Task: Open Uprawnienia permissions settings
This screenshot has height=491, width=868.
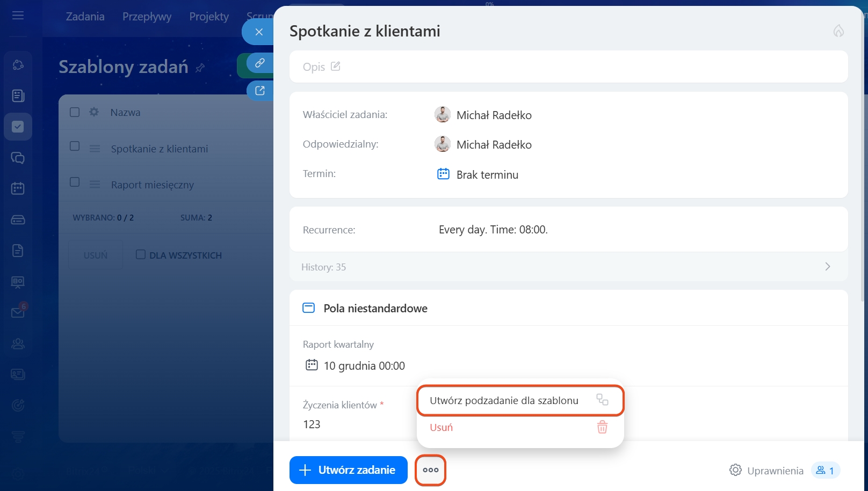Action: click(x=766, y=471)
